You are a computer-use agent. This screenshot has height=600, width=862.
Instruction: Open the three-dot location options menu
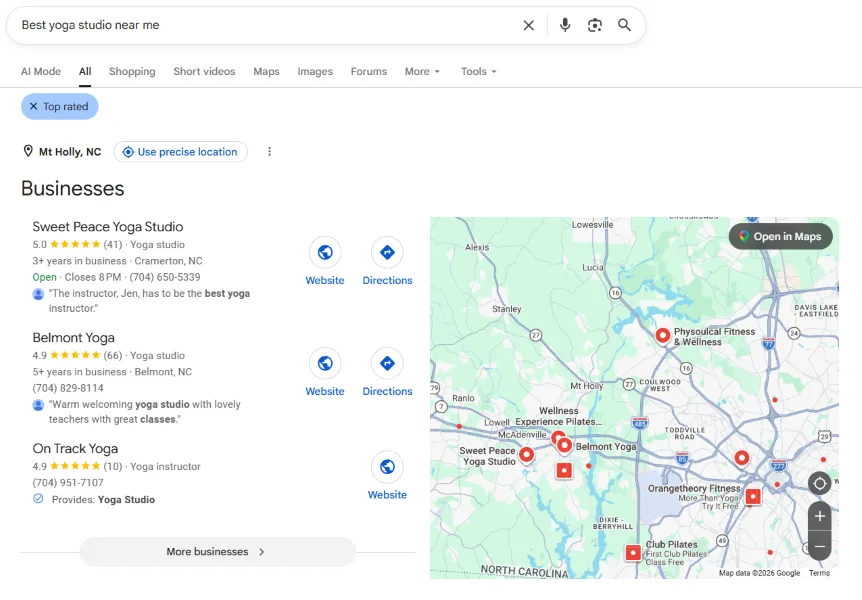[269, 152]
